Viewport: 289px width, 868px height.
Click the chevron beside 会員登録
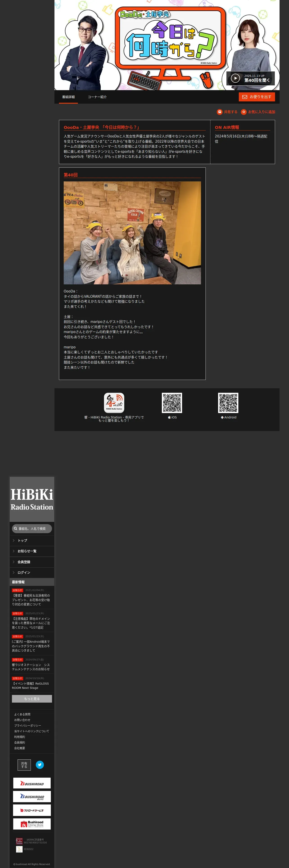coord(14,562)
